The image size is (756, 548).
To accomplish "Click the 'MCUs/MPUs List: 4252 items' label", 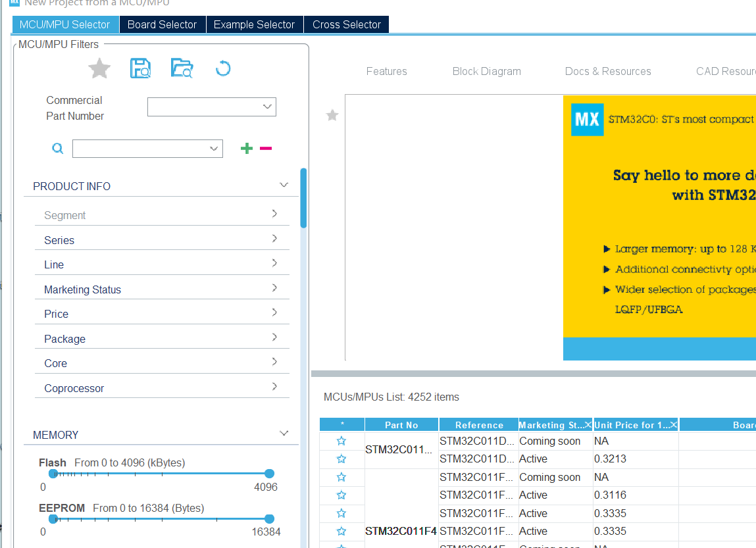I will pos(391,397).
